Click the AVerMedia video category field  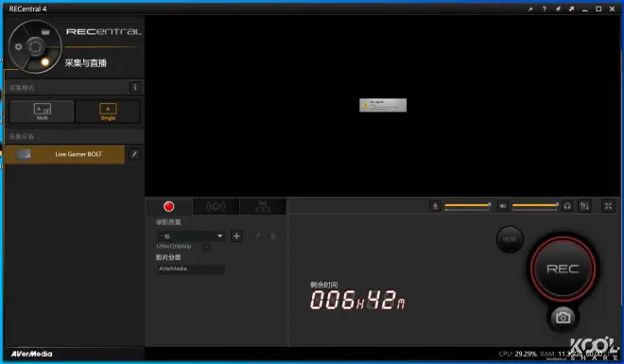pyautogui.click(x=191, y=269)
